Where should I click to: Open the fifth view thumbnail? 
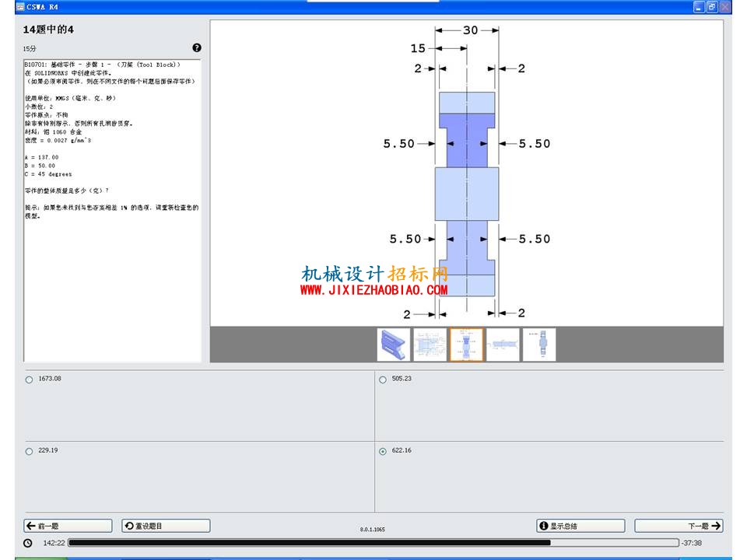(x=539, y=345)
